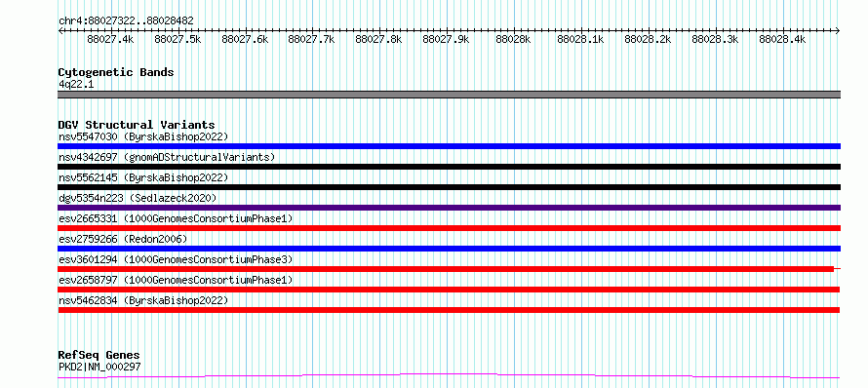Click the magenta PKD2 gene track line

point(449,376)
